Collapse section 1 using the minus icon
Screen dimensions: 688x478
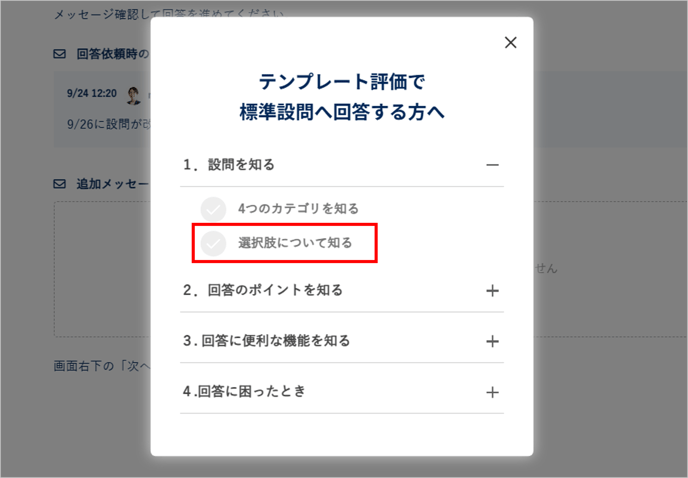(x=491, y=165)
